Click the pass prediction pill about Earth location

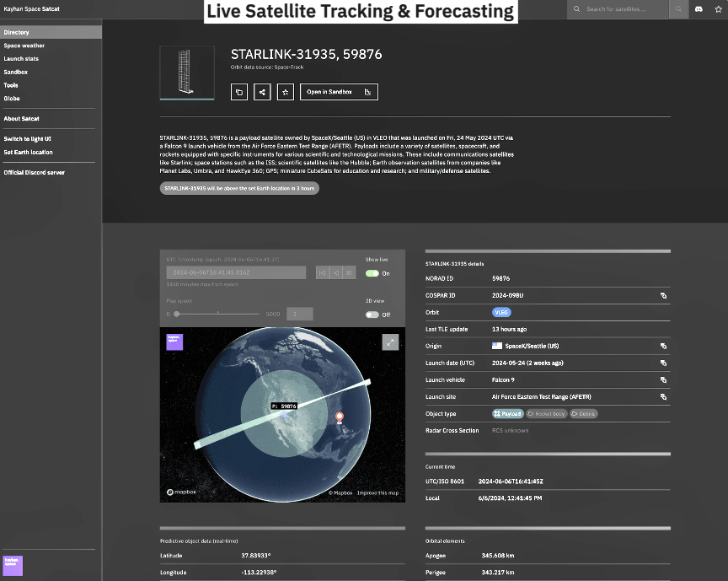[239, 188]
